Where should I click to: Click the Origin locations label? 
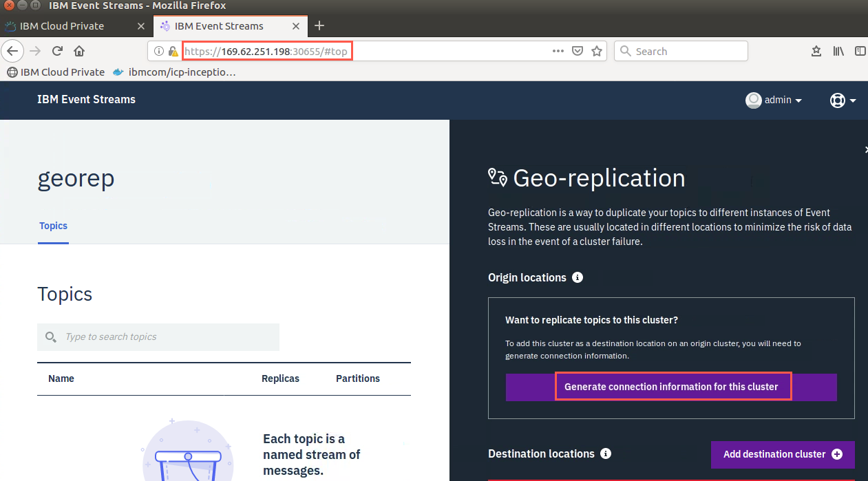[527, 277]
